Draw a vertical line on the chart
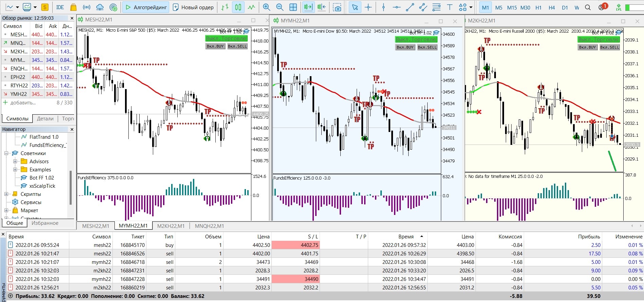 (383, 7)
